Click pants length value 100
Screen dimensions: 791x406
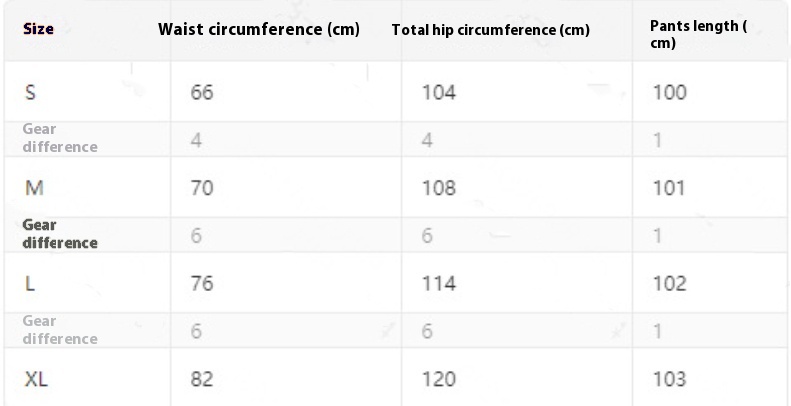[x=669, y=93]
